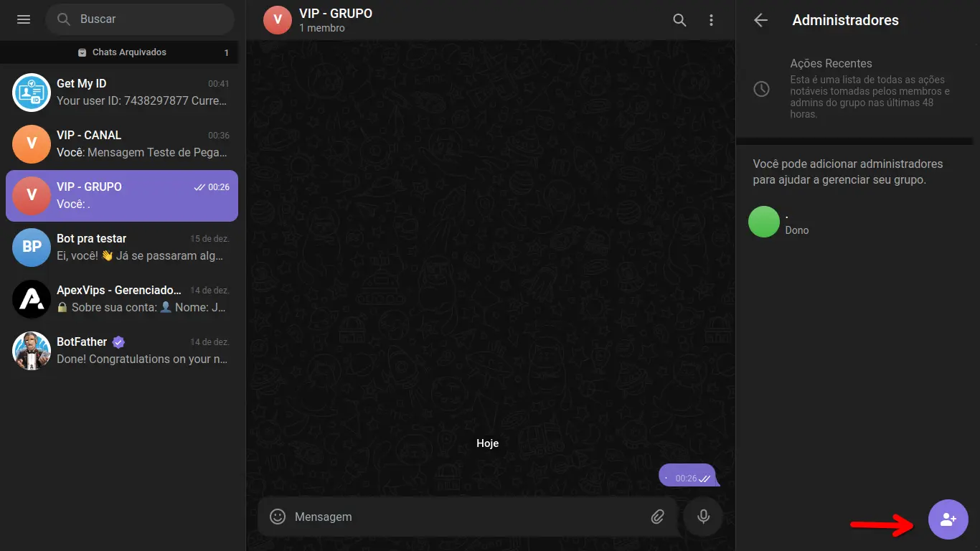This screenshot has width=980, height=551.
Task: Open the VIP - CANAL chat
Action: [x=122, y=144]
